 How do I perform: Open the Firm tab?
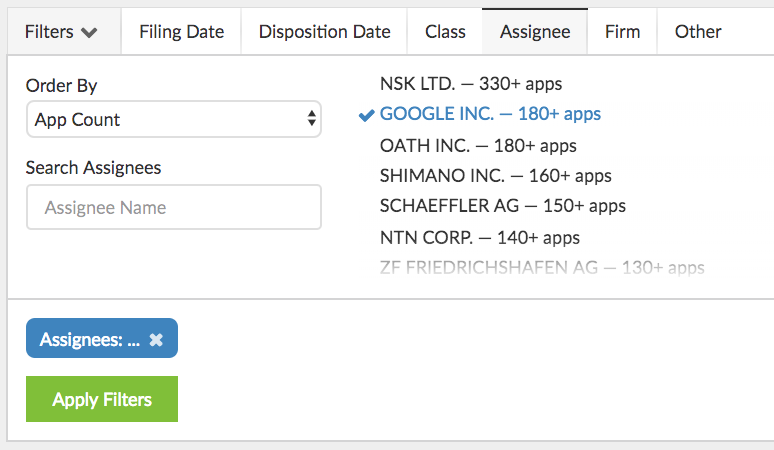pos(622,31)
